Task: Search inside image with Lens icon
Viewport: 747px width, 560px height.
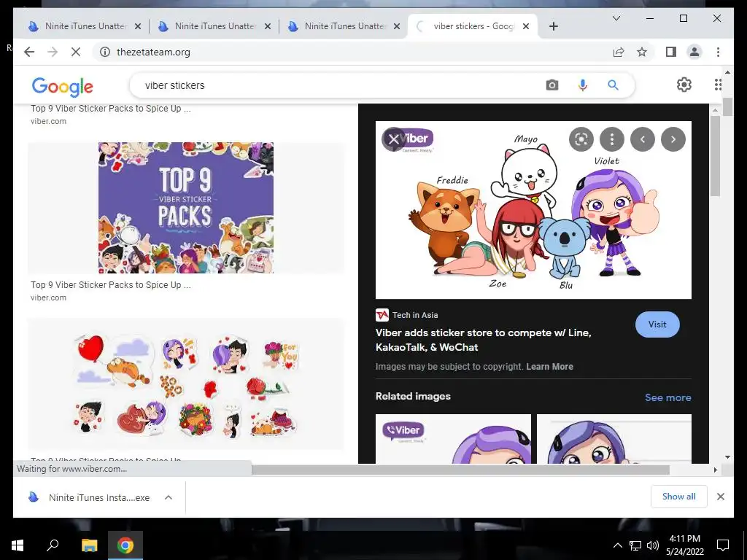Action: (581, 139)
